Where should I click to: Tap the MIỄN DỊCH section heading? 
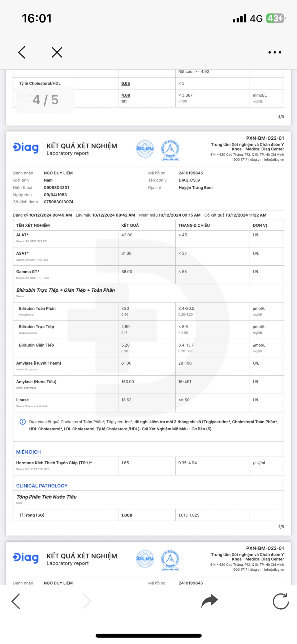pyautogui.click(x=28, y=452)
